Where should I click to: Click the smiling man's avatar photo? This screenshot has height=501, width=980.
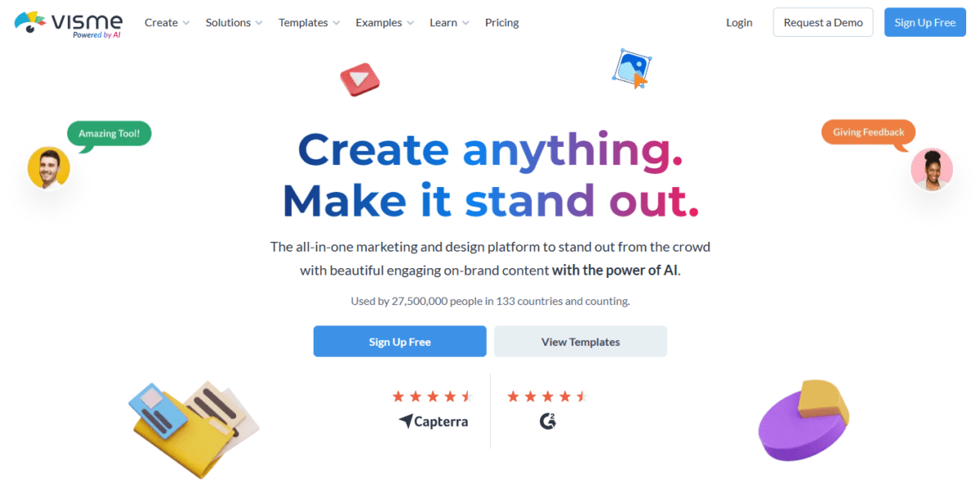49,168
